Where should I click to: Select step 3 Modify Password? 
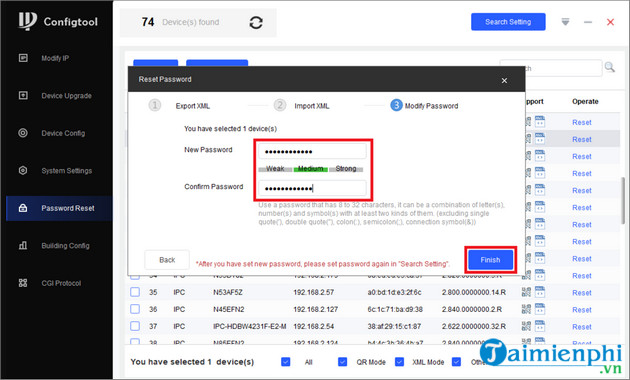pos(424,106)
